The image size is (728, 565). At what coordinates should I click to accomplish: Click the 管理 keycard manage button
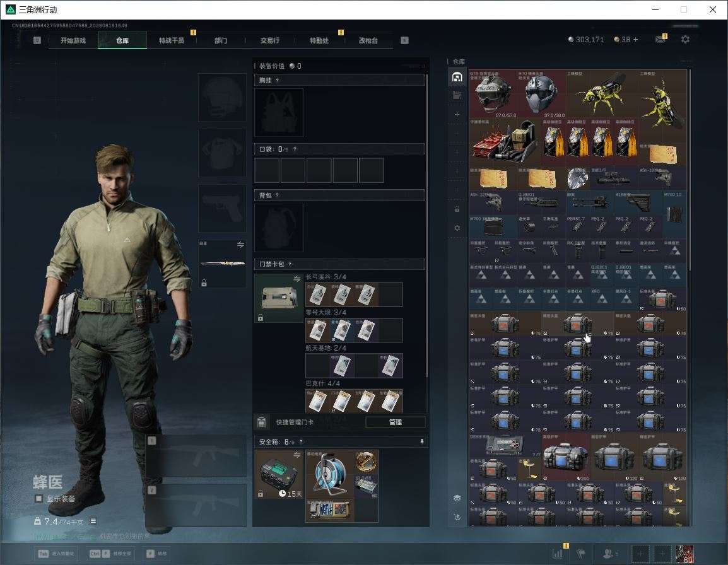pos(395,422)
